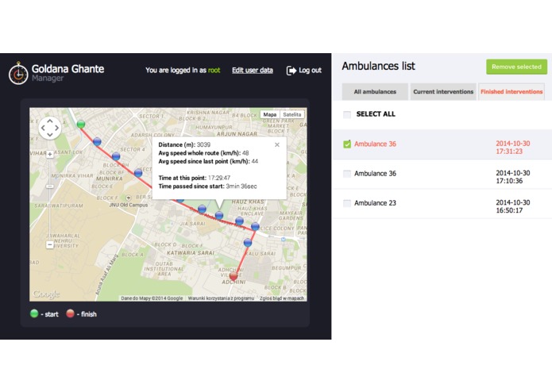Click the red finish legend dot

click(x=70, y=313)
